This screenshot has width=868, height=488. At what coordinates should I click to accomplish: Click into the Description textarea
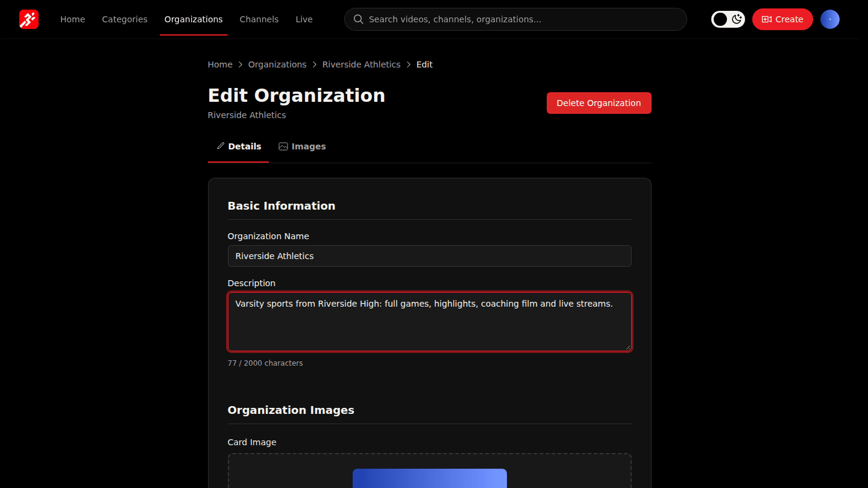429,322
